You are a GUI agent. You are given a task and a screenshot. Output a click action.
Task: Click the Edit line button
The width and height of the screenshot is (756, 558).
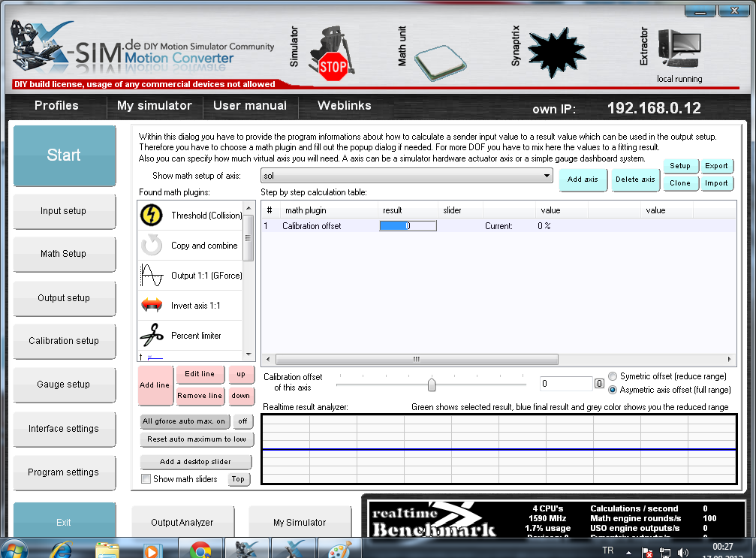(200, 374)
